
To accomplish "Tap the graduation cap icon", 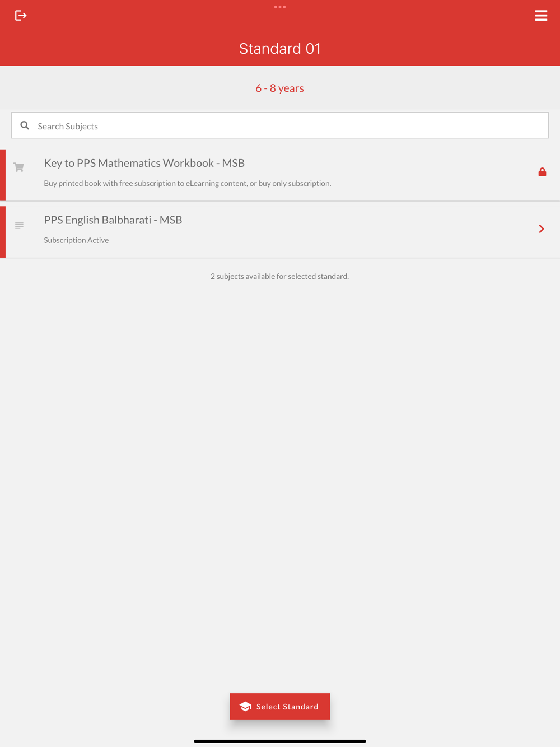I will (x=245, y=707).
